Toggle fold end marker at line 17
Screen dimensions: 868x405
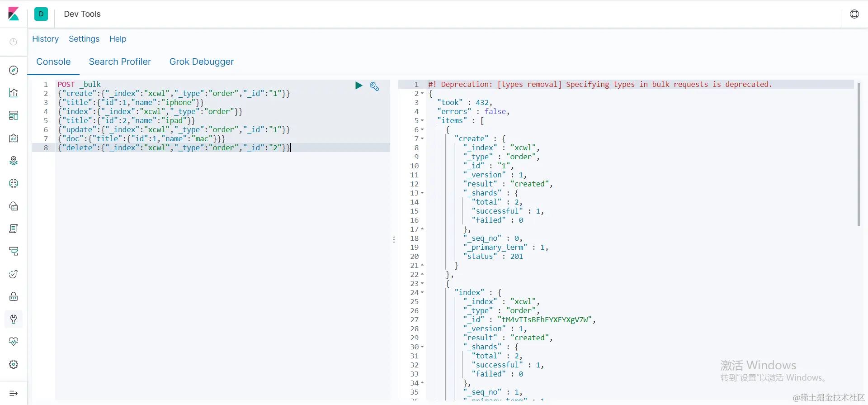click(x=422, y=229)
